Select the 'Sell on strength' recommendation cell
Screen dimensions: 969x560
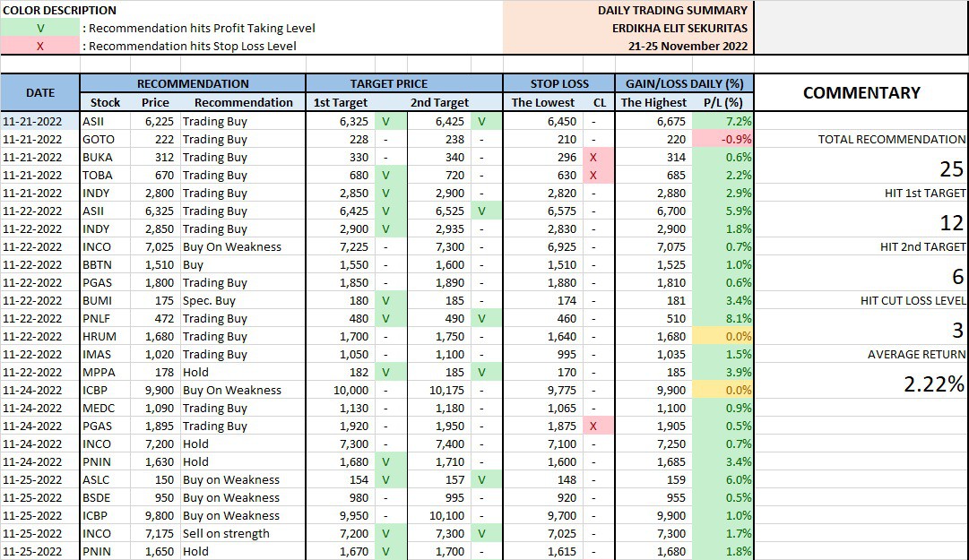[226, 533]
